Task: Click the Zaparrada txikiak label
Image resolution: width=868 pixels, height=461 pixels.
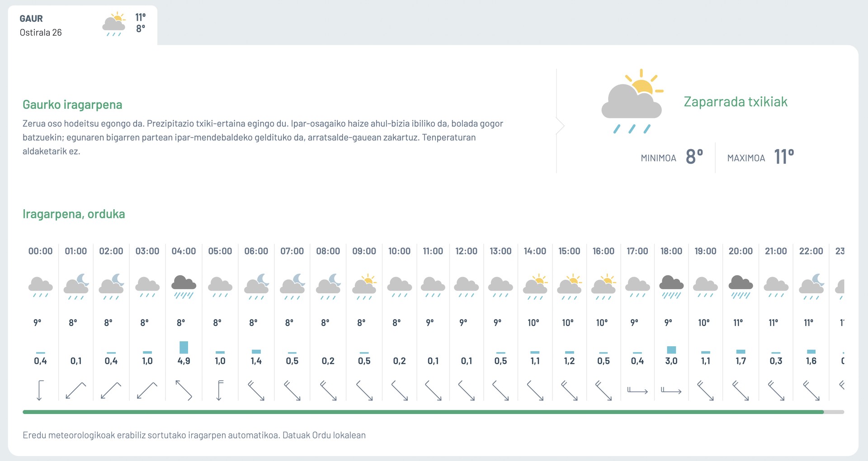Action: coord(736,102)
